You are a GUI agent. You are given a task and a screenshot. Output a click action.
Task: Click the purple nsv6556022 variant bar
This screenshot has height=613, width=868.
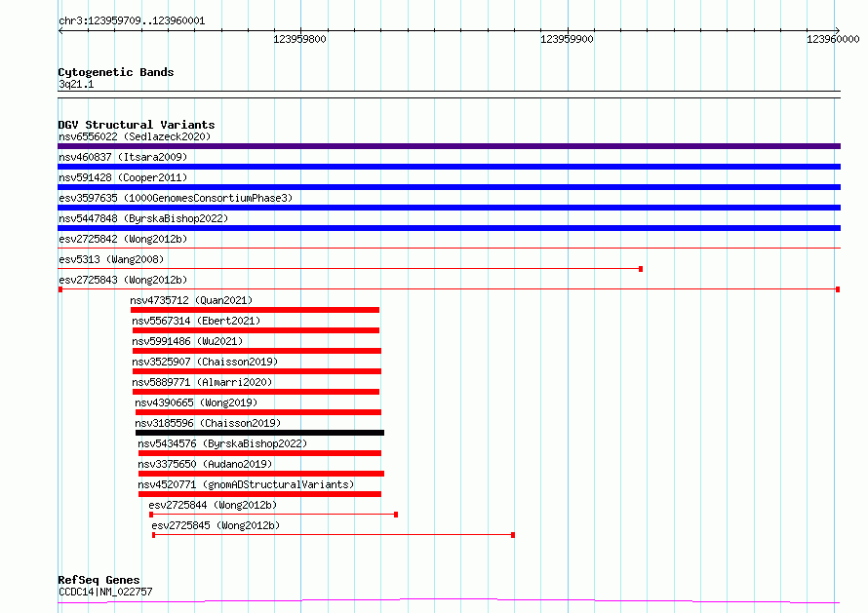pyautogui.click(x=449, y=146)
